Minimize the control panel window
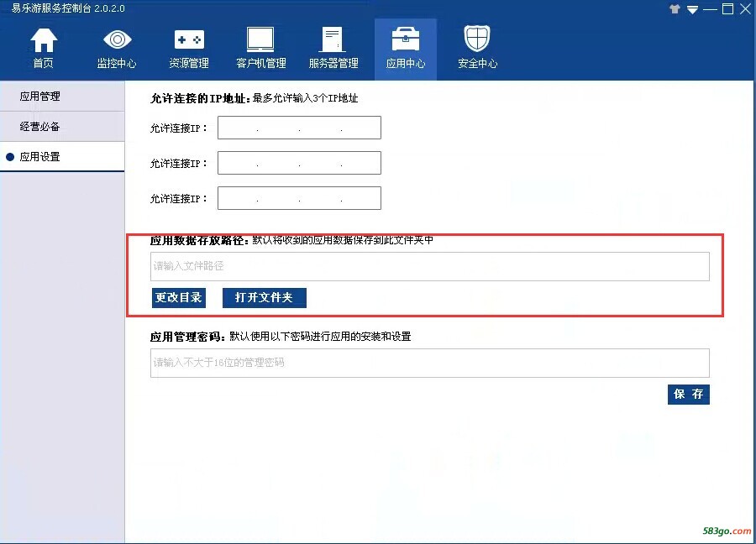 pos(710,9)
